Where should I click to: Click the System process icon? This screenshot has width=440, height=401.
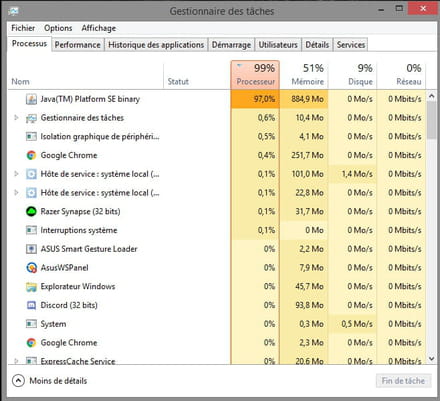click(x=31, y=324)
